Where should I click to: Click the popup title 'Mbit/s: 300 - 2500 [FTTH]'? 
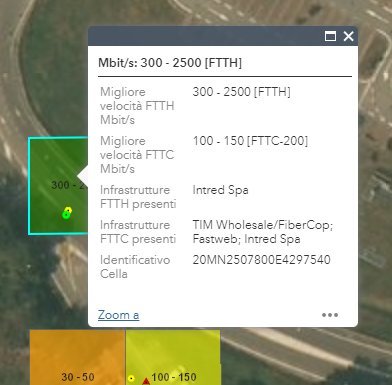[170, 63]
